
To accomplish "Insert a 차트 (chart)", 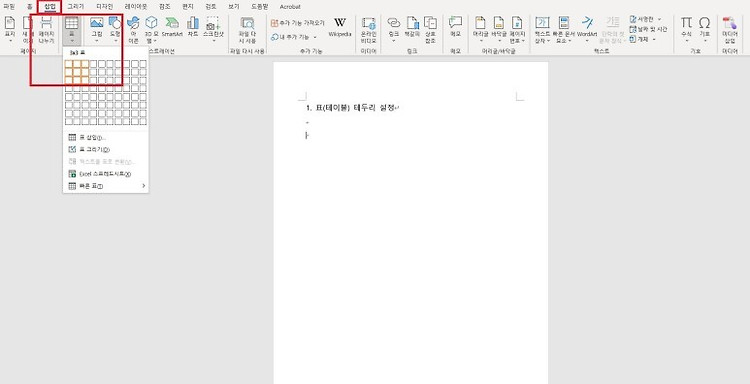I will click(x=193, y=27).
